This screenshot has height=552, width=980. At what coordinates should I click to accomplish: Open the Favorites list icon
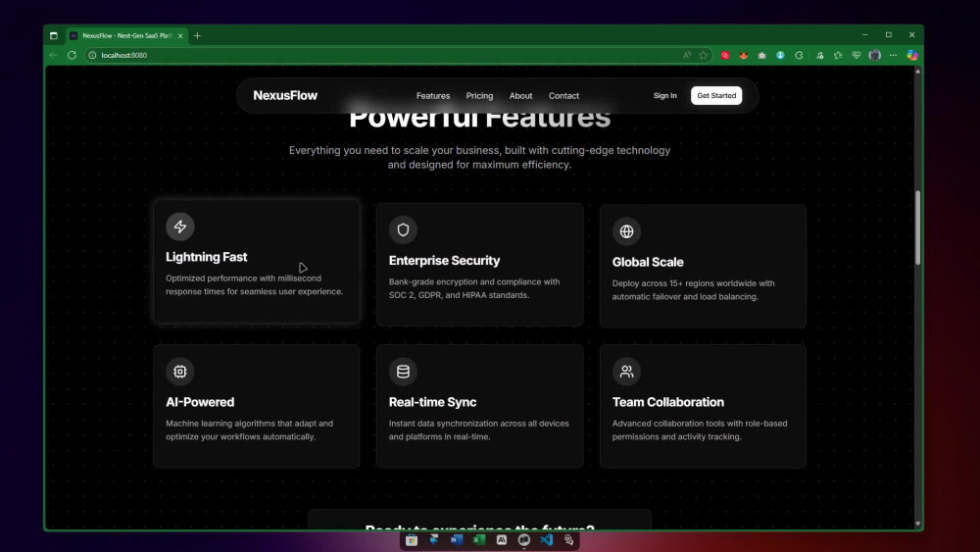tap(838, 55)
